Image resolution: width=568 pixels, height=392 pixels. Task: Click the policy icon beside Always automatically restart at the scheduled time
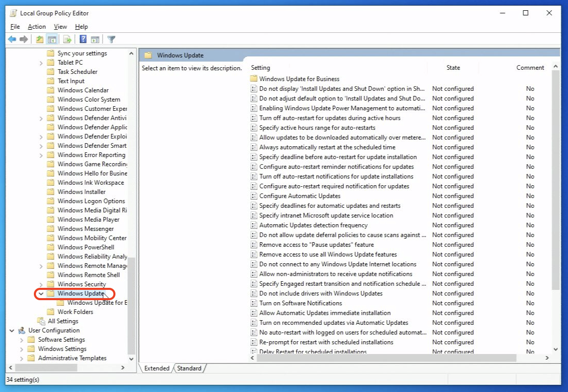pos(254,147)
